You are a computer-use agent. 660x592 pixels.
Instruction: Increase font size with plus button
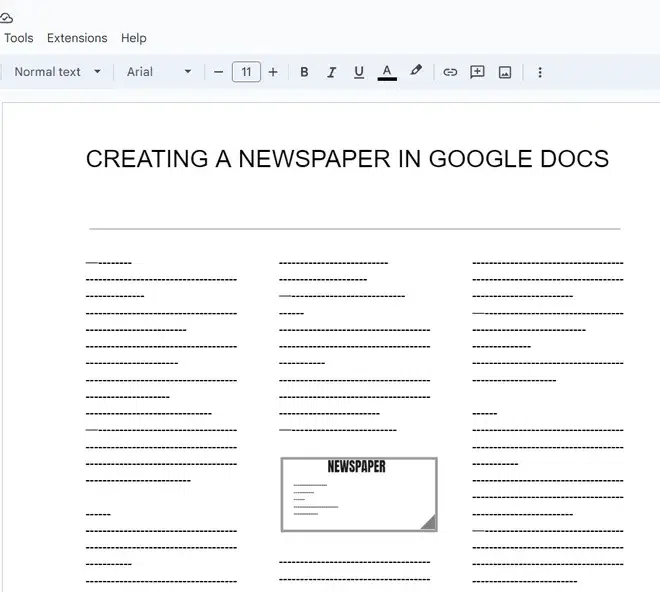coord(273,72)
